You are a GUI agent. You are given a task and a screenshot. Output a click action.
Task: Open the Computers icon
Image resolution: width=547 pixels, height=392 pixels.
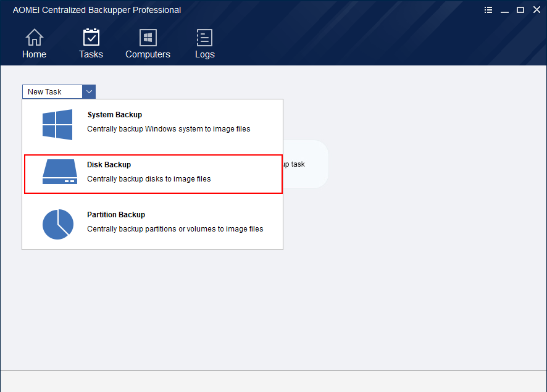[148, 38]
